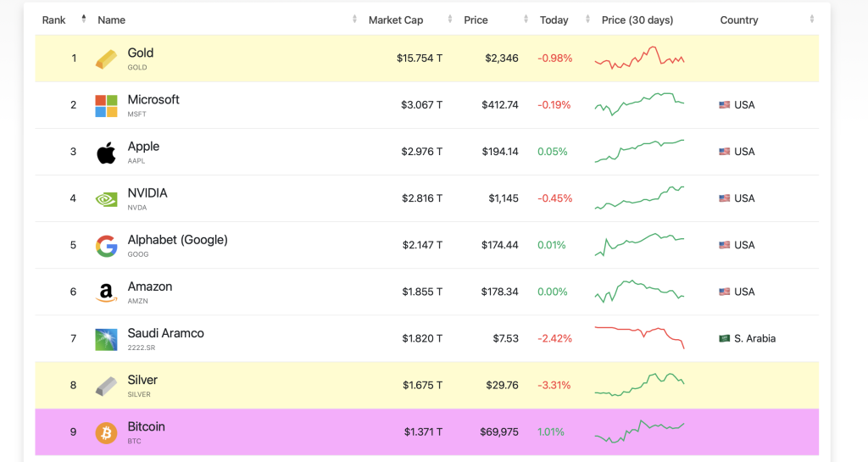
Task: Open the Gold asset link
Action: (141, 53)
